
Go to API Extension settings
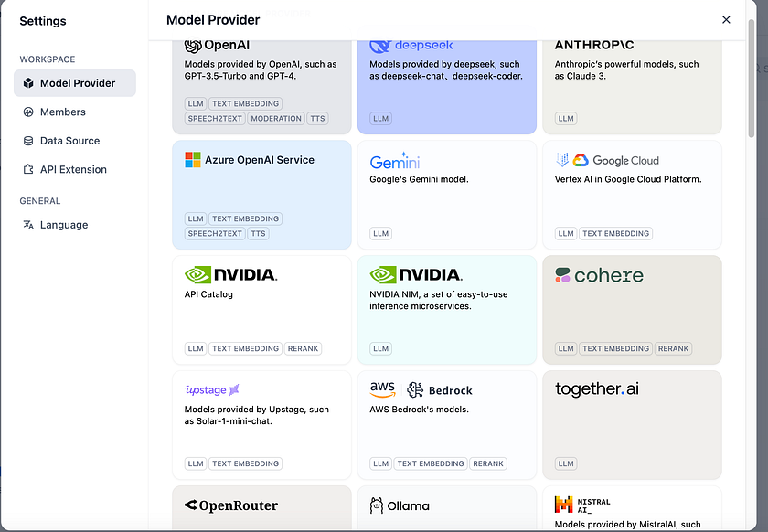[x=75, y=169]
